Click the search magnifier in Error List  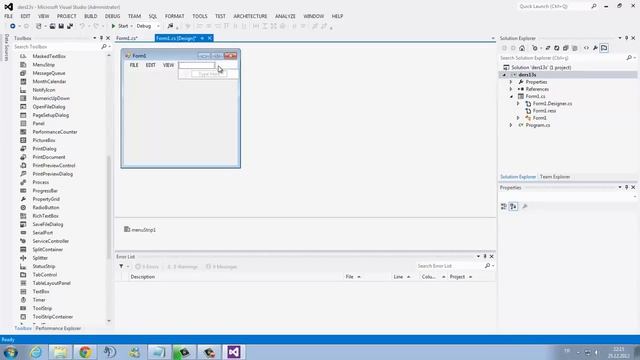[x=487, y=266]
